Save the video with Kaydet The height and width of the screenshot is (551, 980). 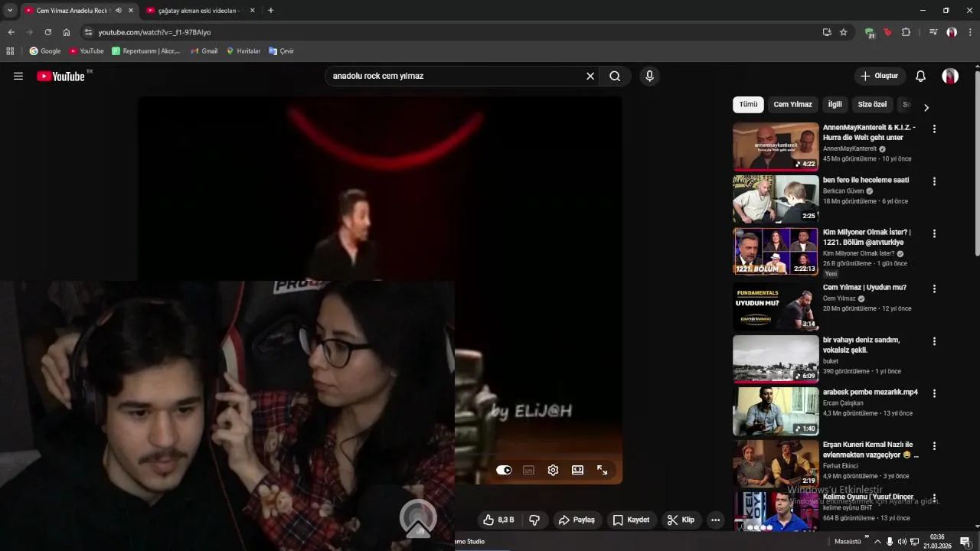(632, 520)
